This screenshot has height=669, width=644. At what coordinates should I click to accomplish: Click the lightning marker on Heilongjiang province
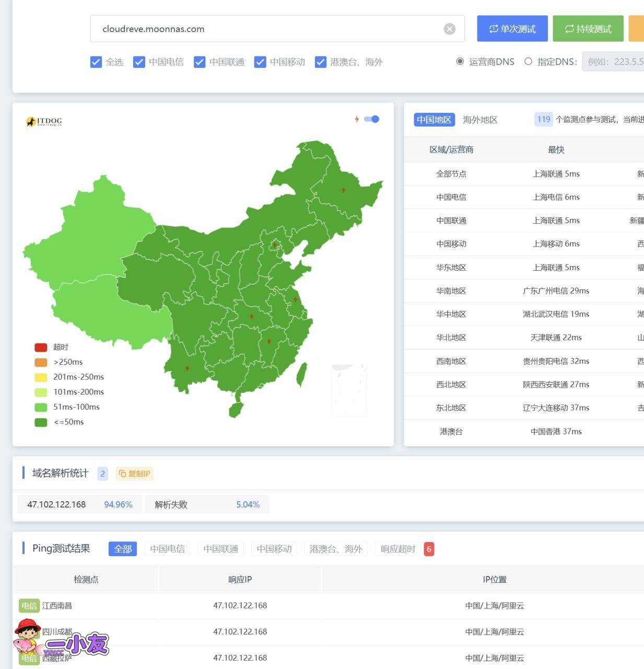[343, 190]
